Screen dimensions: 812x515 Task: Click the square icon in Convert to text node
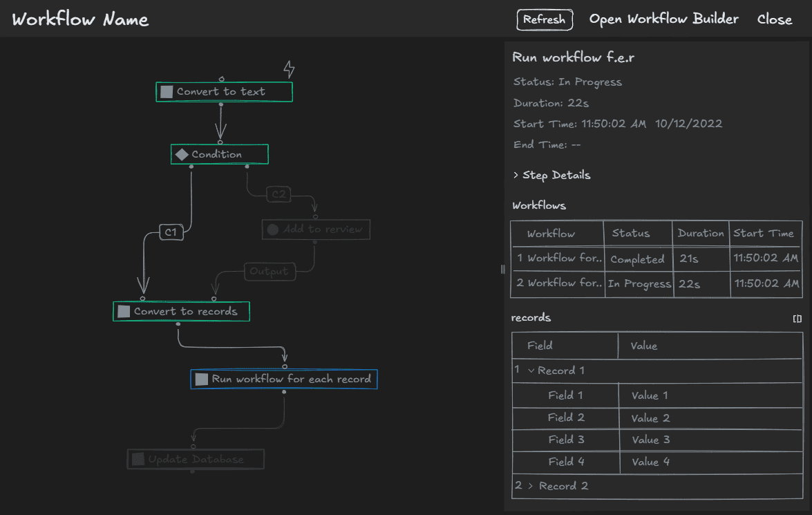(165, 91)
